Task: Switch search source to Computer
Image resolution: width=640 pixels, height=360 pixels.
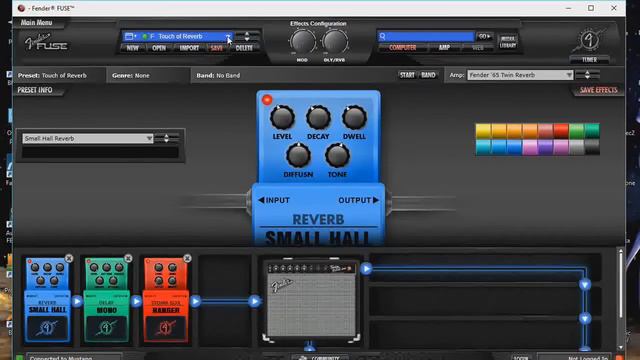Action: (x=402, y=48)
